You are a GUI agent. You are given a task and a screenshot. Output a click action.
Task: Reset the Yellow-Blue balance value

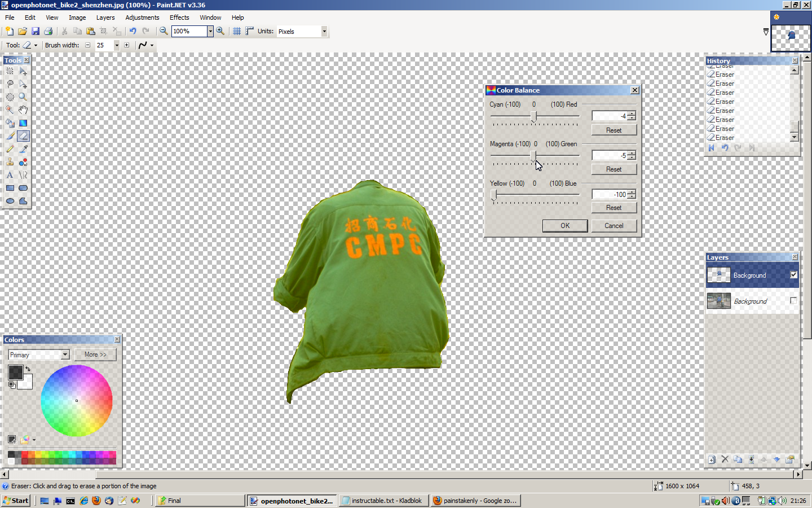(x=614, y=207)
